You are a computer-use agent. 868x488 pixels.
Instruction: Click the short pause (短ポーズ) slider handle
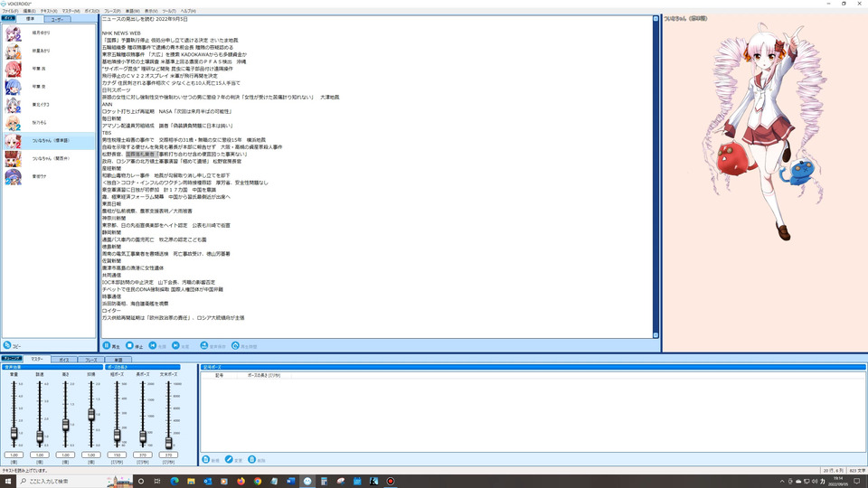pos(117,436)
